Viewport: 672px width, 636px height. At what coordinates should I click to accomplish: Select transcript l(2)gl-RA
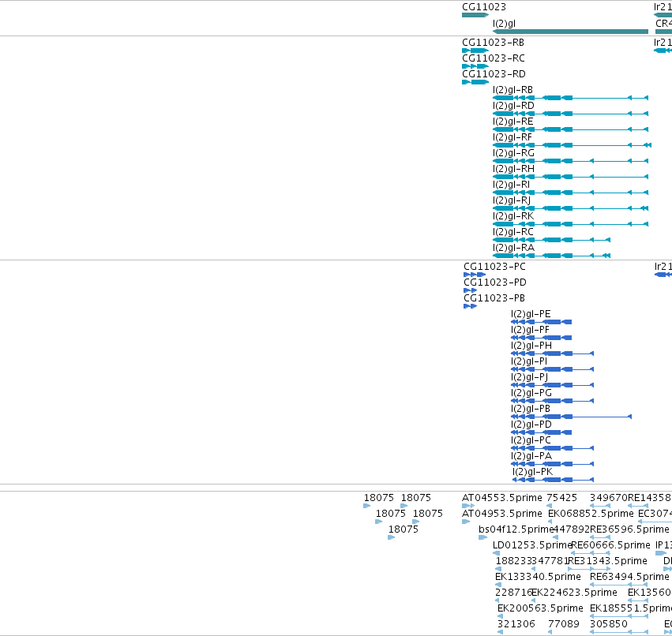(551, 256)
